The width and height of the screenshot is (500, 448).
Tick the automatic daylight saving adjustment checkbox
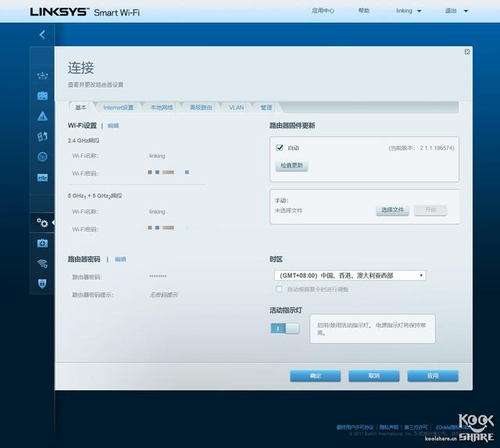(x=279, y=289)
